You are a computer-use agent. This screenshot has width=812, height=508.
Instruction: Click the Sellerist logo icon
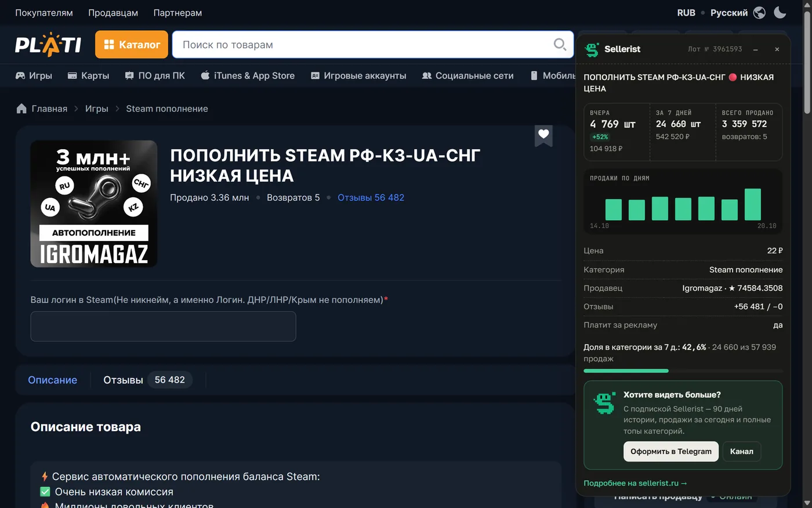tap(592, 49)
